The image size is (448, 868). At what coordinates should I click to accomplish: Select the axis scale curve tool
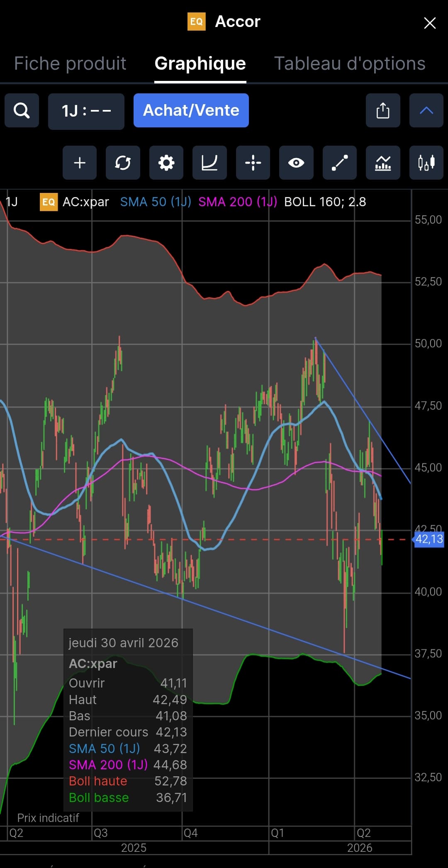point(209,163)
